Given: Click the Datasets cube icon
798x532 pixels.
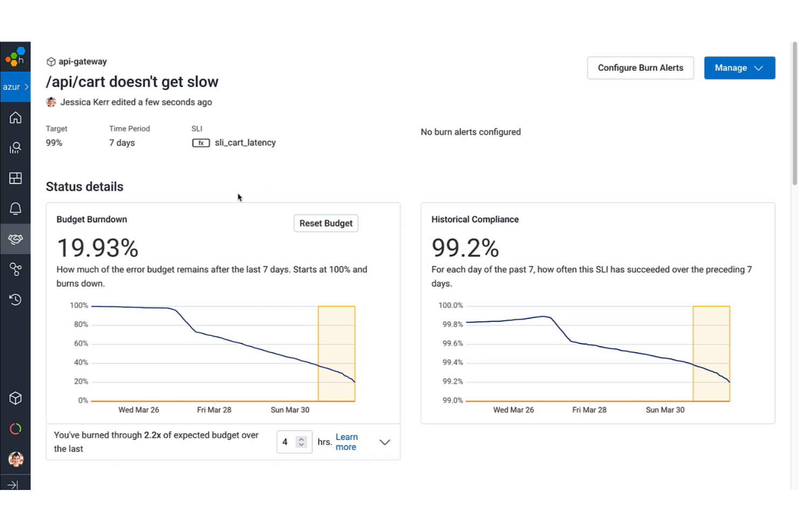Looking at the screenshot, I should [x=15, y=398].
